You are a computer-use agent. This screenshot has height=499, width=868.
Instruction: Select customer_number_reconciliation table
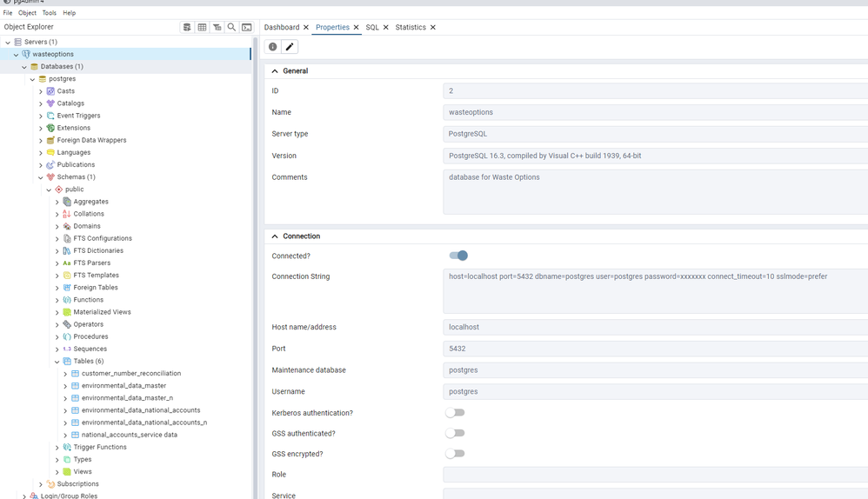[131, 374]
